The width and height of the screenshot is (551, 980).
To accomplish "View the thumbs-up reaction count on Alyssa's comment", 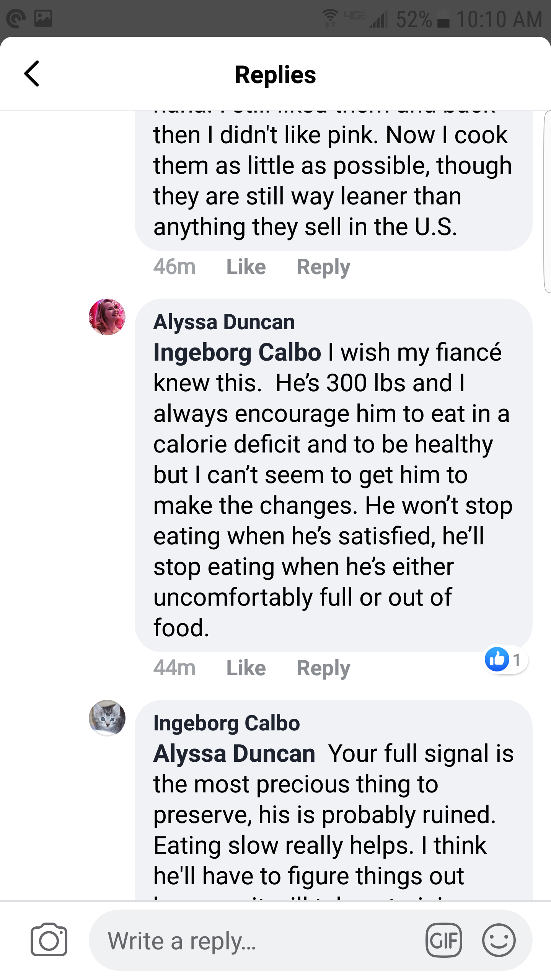I will tap(506, 660).
